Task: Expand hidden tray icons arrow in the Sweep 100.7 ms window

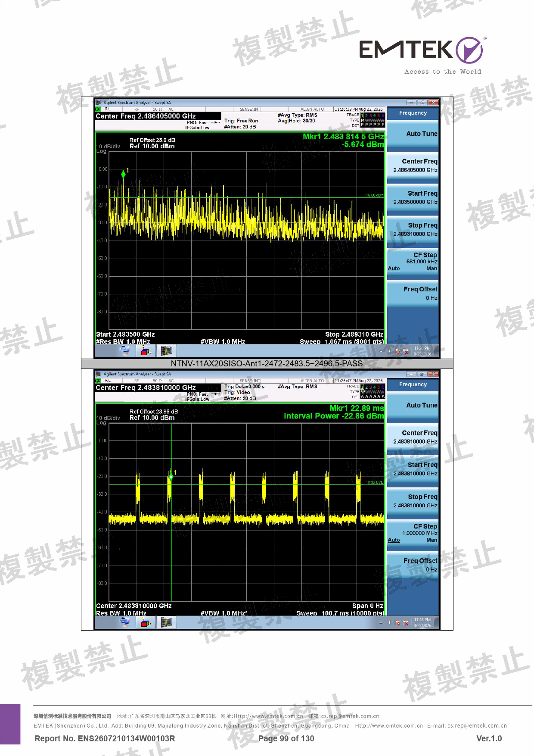Action: [x=381, y=623]
